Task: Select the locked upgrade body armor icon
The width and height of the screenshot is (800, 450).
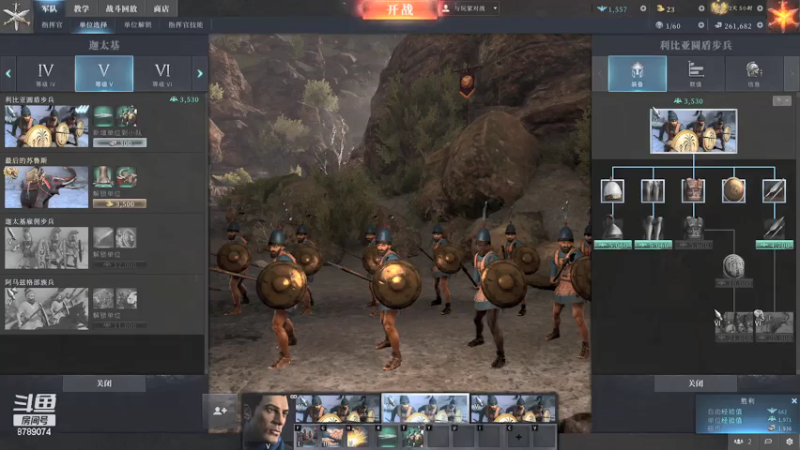Action: point(693,228)
